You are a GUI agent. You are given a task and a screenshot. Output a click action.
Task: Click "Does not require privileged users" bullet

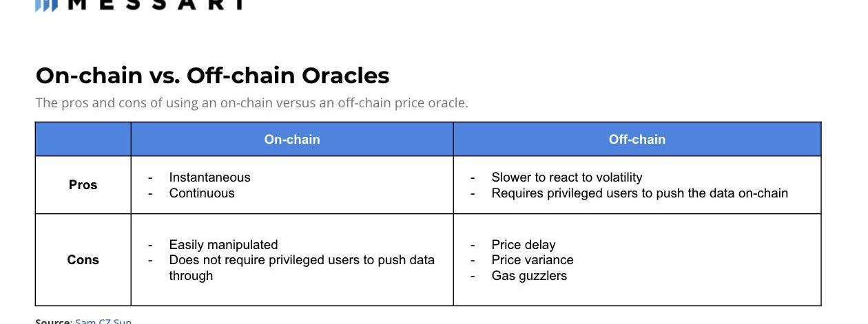point(302,260)
